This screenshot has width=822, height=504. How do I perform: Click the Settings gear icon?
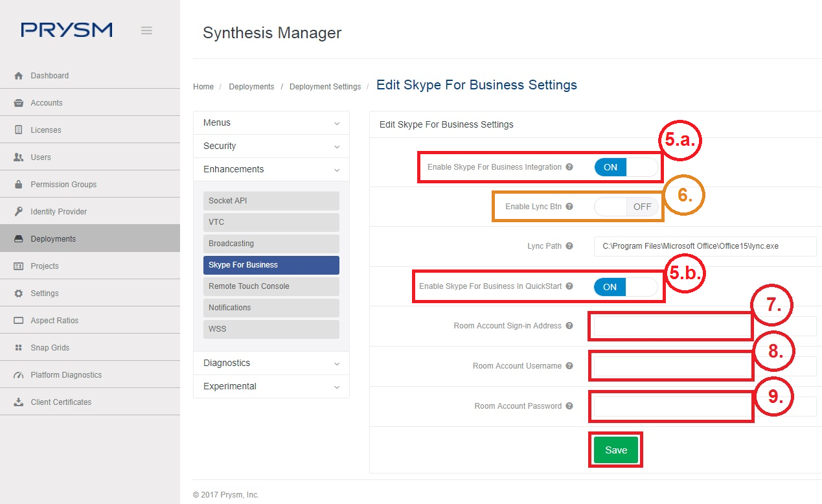click(18, 293)
